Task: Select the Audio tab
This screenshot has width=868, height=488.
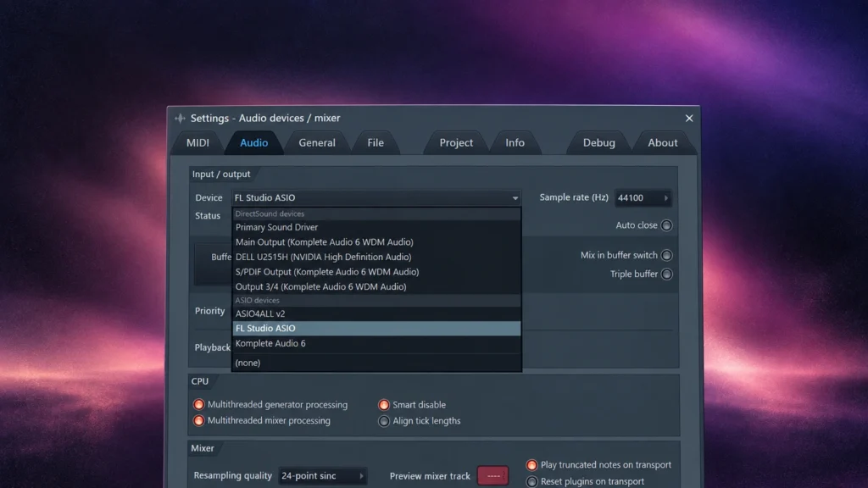Action: tap(254, 142)
